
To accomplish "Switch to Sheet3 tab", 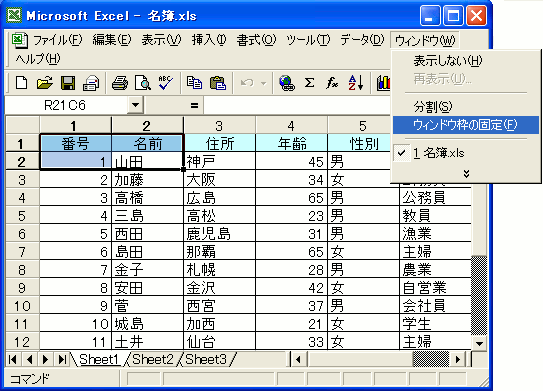I will pyautogui.click(x=206, y=359).
